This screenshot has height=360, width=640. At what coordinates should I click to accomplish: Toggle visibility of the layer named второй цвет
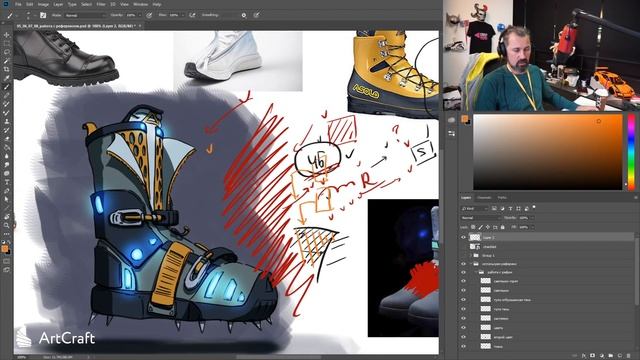[463, 337]
